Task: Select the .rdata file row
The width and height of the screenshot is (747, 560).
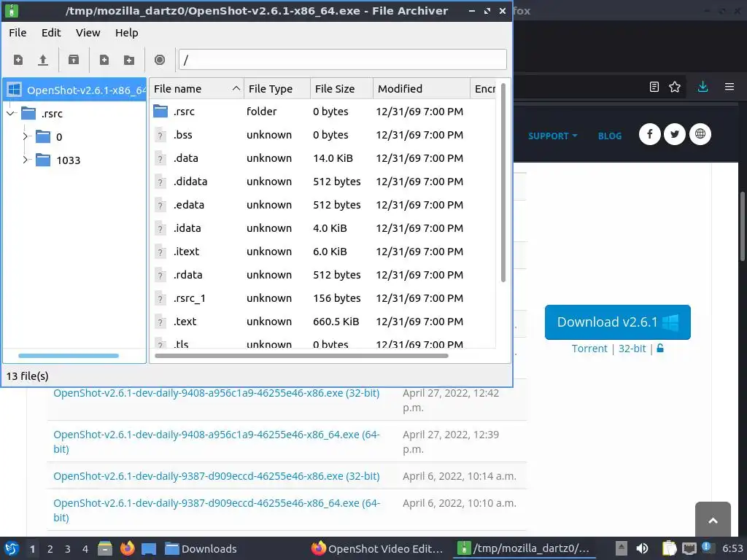Action: click(322, 275)
